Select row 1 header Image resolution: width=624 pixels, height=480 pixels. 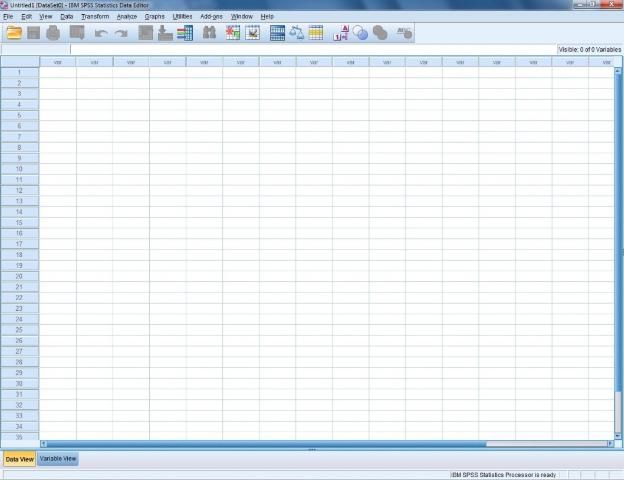click(x=19, y=72)
